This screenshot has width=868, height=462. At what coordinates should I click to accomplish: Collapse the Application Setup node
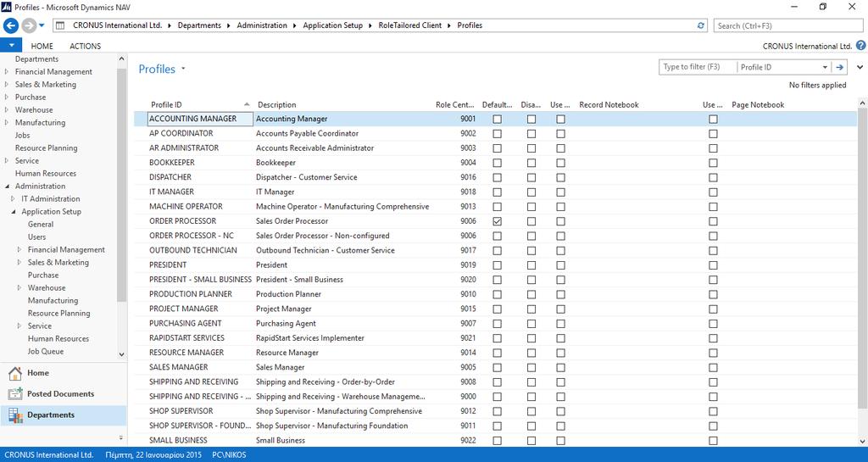(x=14, y=211)
